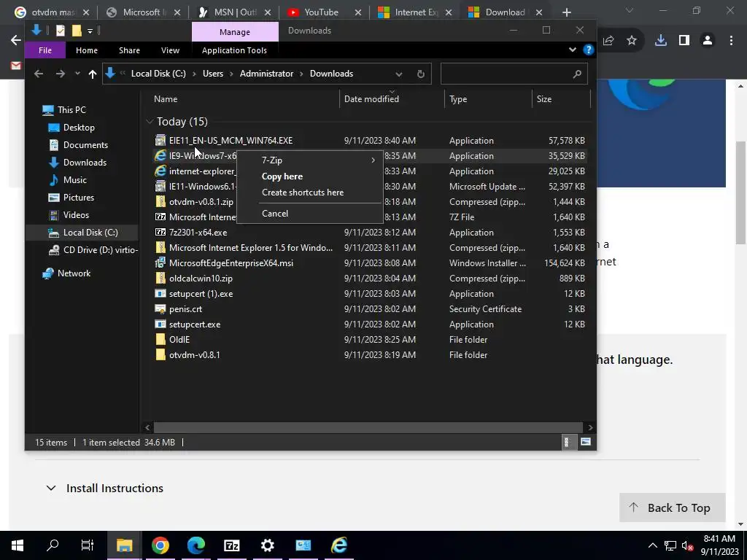Open the Settings gear in the taskbar
This screenshot has width=747, height=560.
[267, 545]
